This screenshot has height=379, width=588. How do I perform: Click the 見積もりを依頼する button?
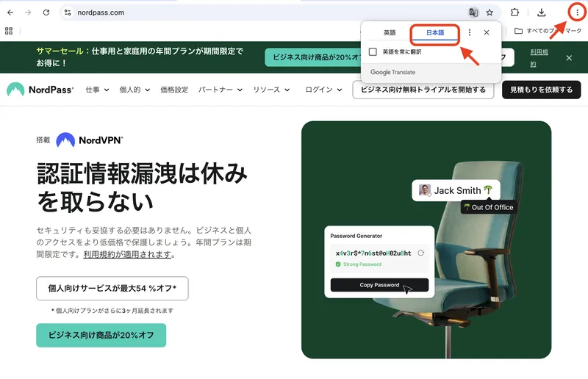click(541, 90)
